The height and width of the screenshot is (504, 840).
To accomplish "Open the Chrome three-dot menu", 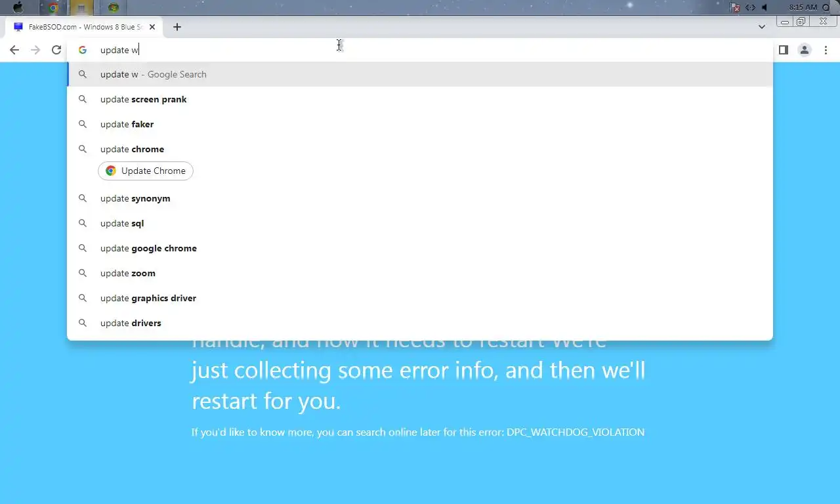I will (x=826, y=50).
